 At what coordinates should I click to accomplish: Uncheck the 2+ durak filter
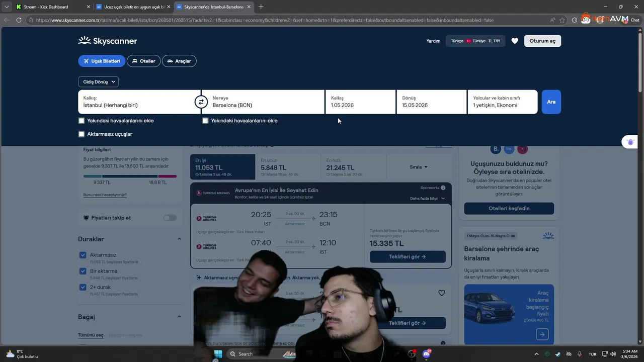coord(83,287)
